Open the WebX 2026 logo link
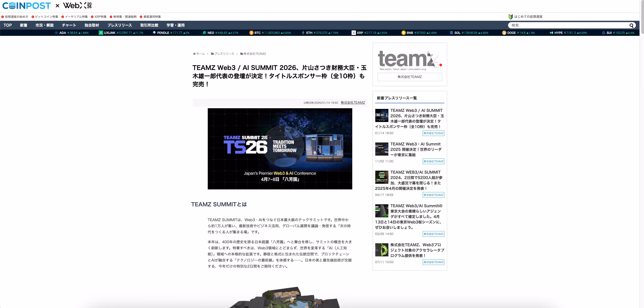 click(x=77, y=5)
